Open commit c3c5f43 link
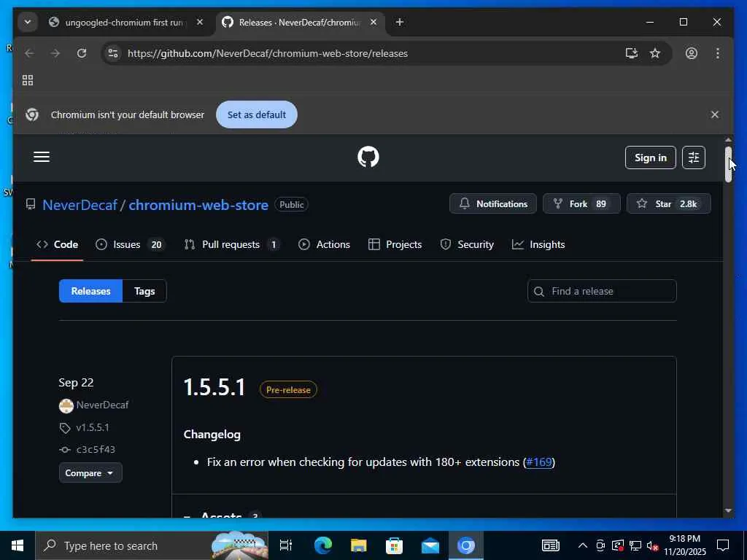The image size is (747, 560). 96,449
